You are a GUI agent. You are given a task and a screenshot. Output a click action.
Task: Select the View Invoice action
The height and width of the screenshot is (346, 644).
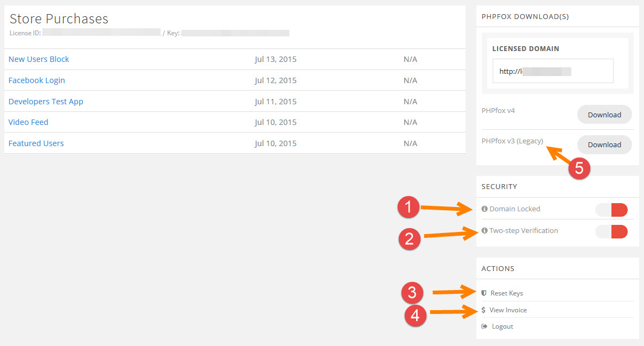point(508,310)
